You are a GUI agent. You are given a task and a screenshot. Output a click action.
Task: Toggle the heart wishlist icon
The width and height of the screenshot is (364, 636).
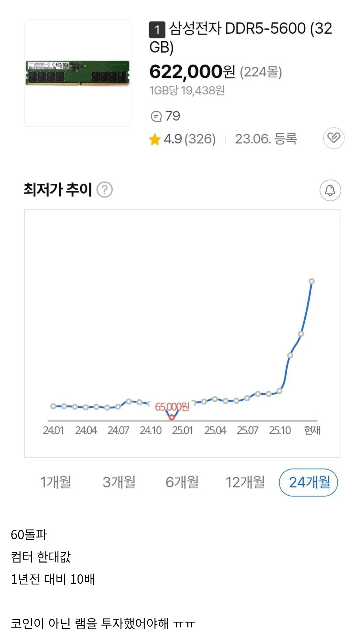pyautogui.click(x=334, y=138)
